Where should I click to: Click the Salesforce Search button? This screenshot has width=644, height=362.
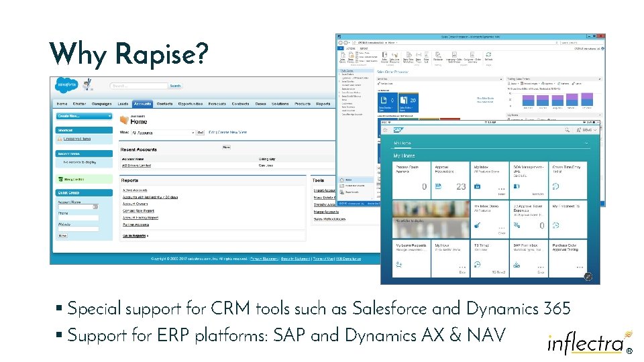click(x=175, y=86)
